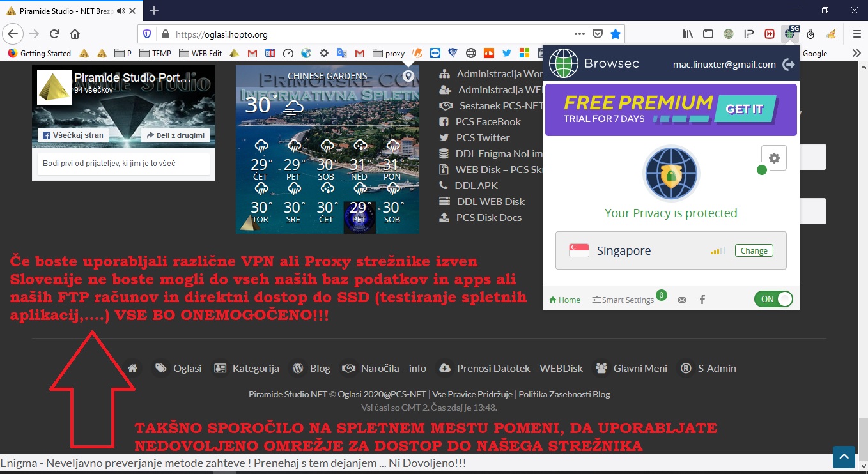The image size is (868, 474).
Task: Log out of the Browsec account
Action: [x=789, y=64]
